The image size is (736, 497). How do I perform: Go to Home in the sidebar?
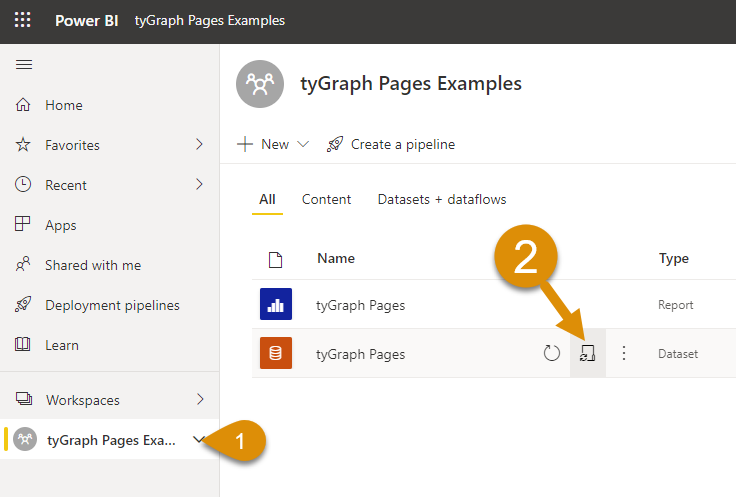(63, 105)
